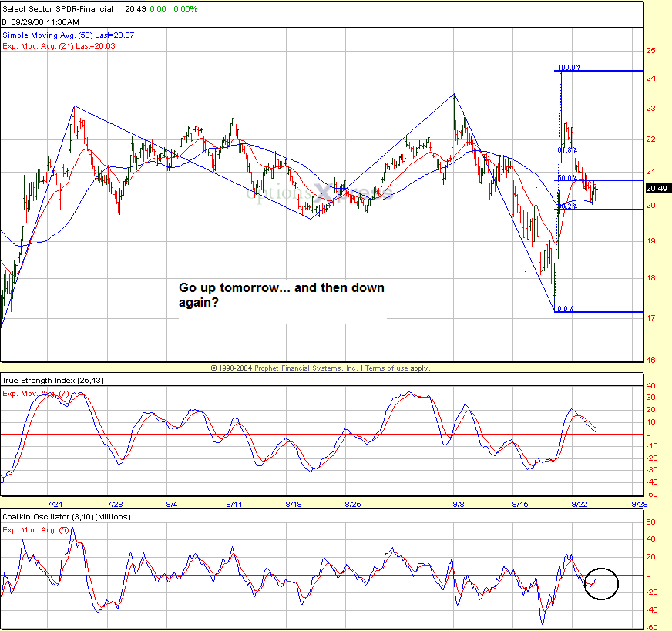Screen dimensions: 672x631
Task: Click the -60 label on Chaikin Oscillator axis
Action: [651, 628]
